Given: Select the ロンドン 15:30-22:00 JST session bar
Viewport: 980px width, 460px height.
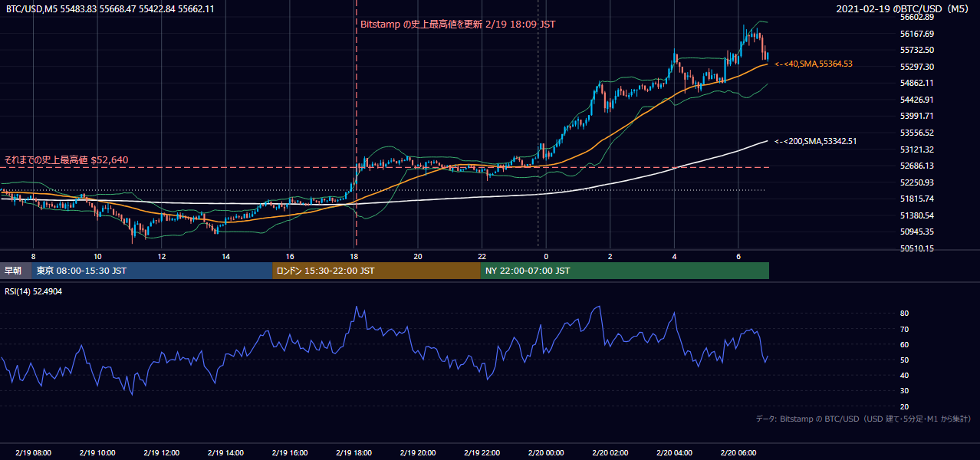Looking at the screenshot, I should 377,271.
